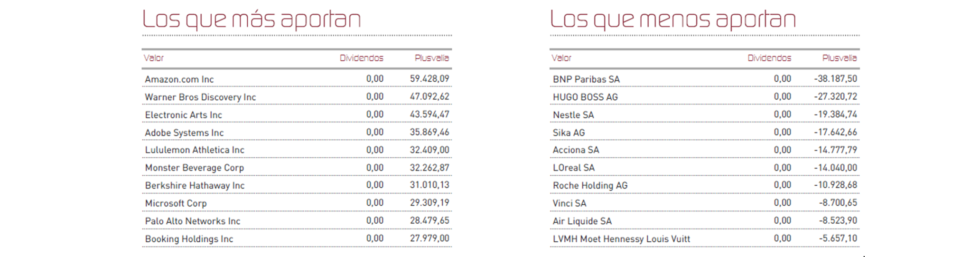Click Plusvalía header in left table
980x257 pixels.
[x=431, y=58]
